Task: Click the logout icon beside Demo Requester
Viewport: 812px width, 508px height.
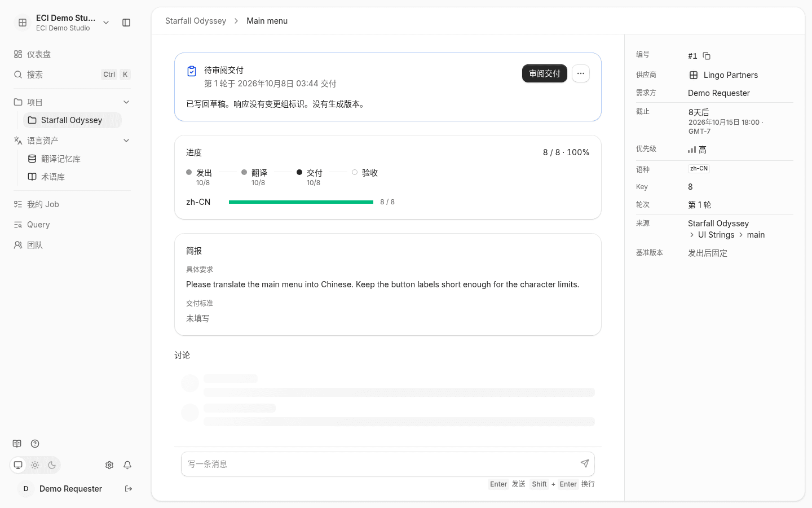Action: (129, 489)
